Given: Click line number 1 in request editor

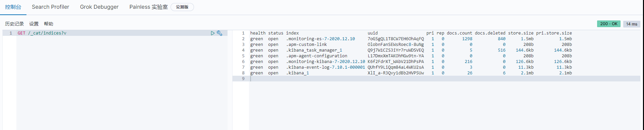Looking at the screenshot, I should (11, 33).
